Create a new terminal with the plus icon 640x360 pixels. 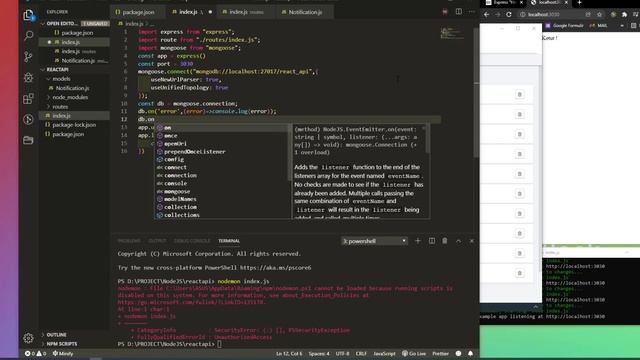(418, 241)
